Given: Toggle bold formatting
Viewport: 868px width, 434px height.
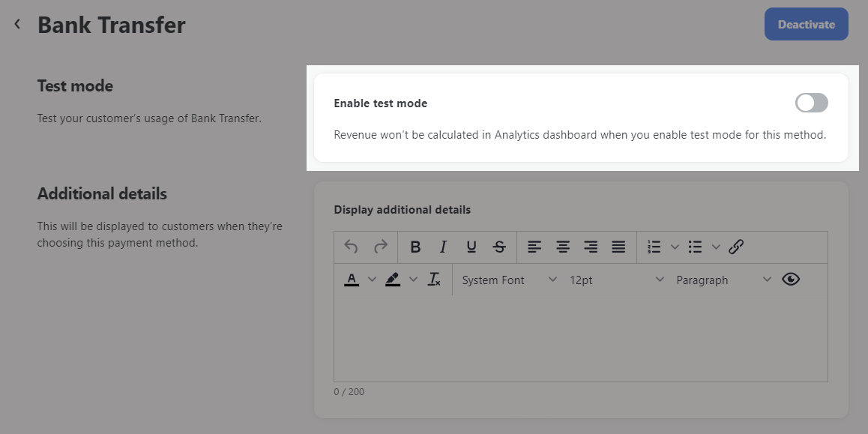Looking at the screenshot, I should 415,247.
